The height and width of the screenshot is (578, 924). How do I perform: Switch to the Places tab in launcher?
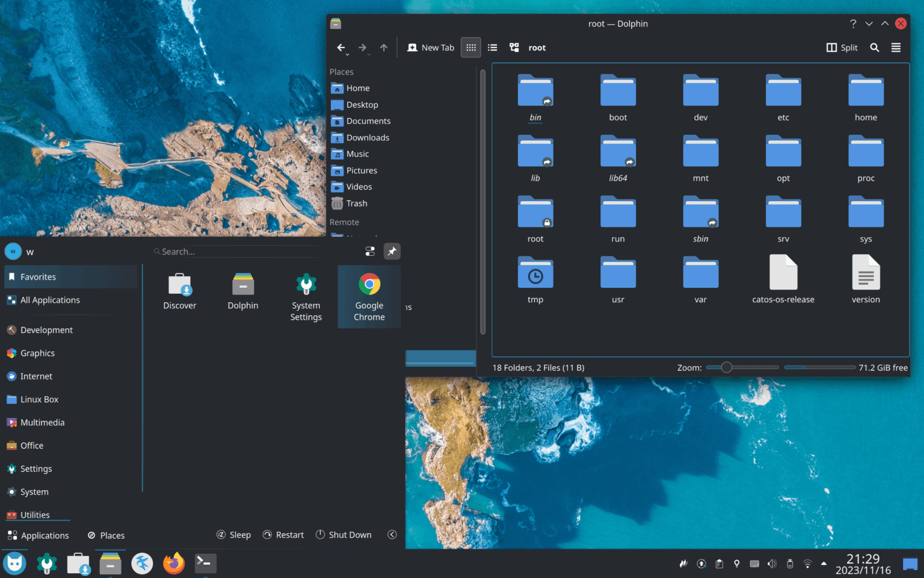(106, 535)
